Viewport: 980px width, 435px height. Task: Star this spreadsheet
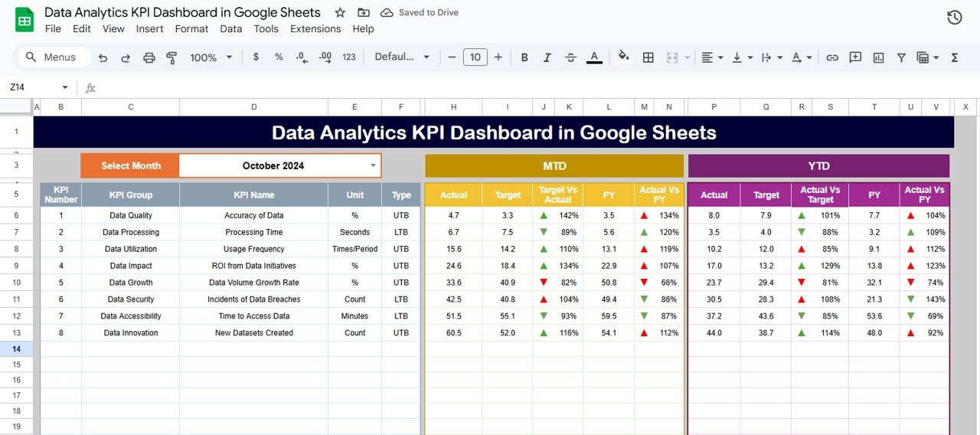[x=340, y=13]
